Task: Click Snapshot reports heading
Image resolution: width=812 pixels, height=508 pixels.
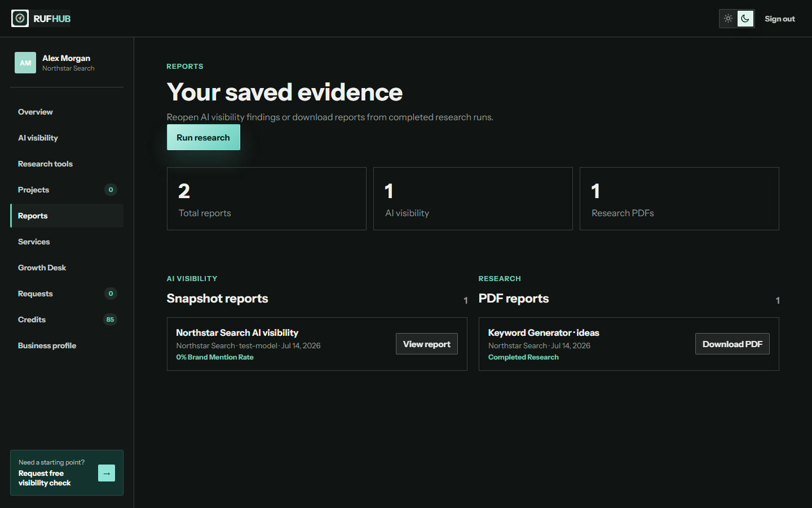Action: (x=217, y=299)
